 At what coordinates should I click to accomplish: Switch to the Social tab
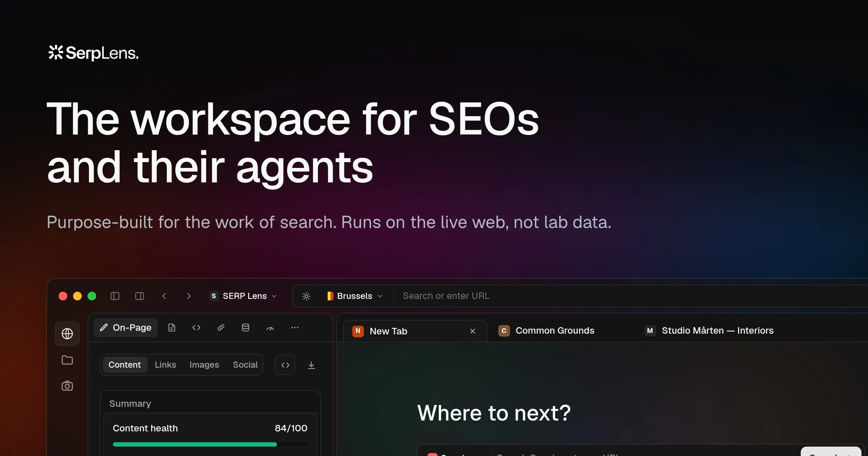[245, 365]
